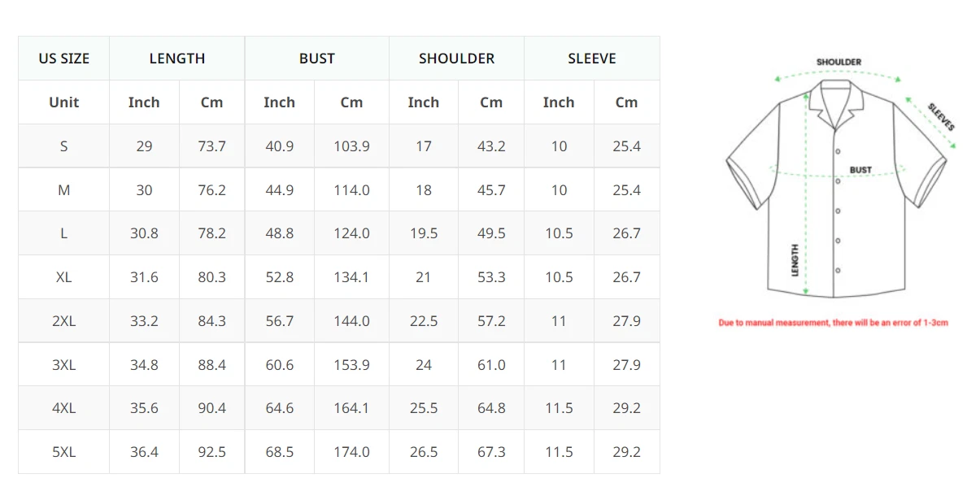The height and width of the screenshot is (487, 980).
Task: Click the LENGTH column header in table
Action: click(177, 59)
